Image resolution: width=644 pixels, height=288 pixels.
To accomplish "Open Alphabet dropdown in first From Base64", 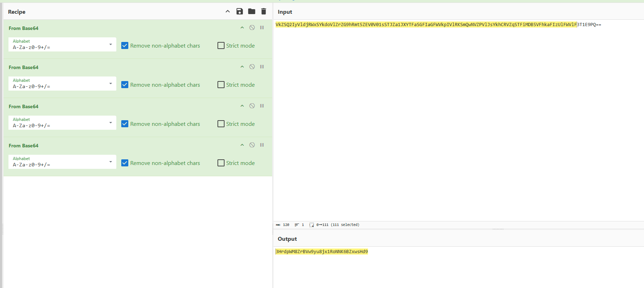I will coord(62,44).
